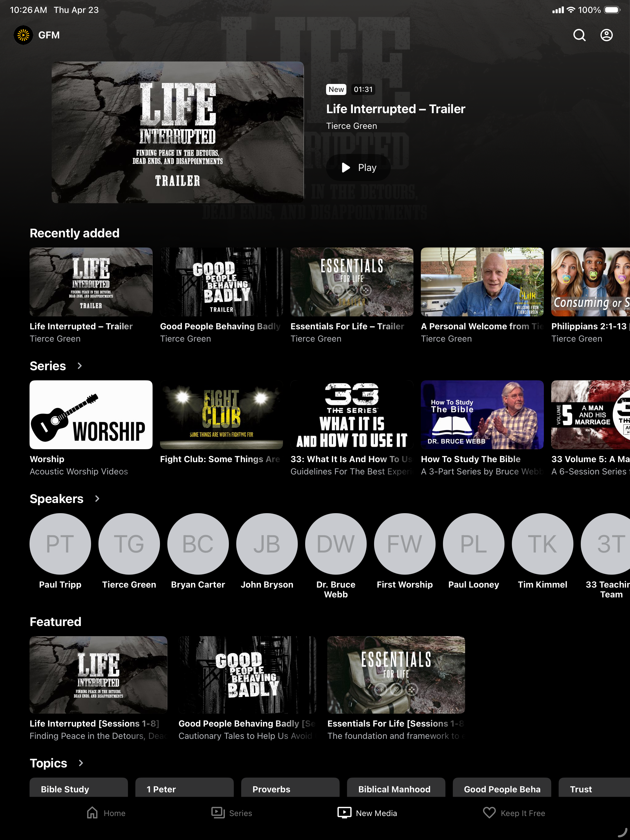Viewport: 630px width, 840px height.
Task: Choose the Bible Study topic
Action: pos(79,788)
